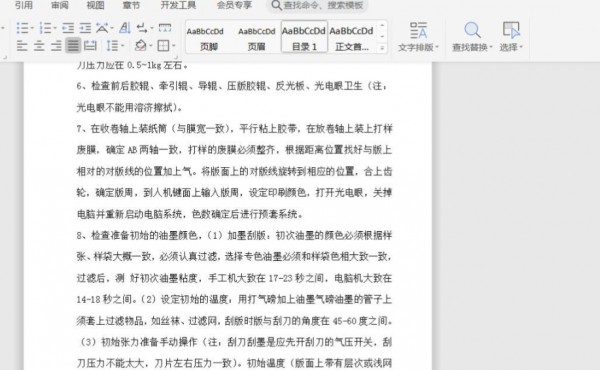Open the tab stops ruler icon
The width and height of the screenshot is (600, 370).
click(165, 28)
